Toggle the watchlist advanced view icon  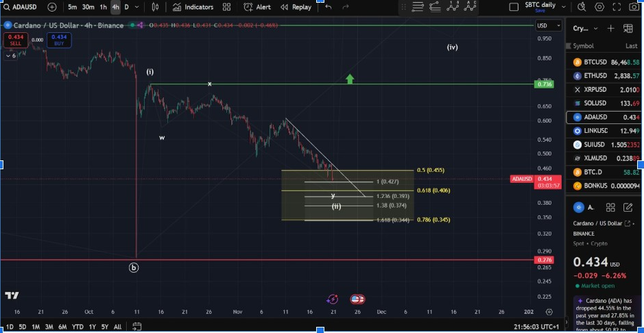coord(628,29)
